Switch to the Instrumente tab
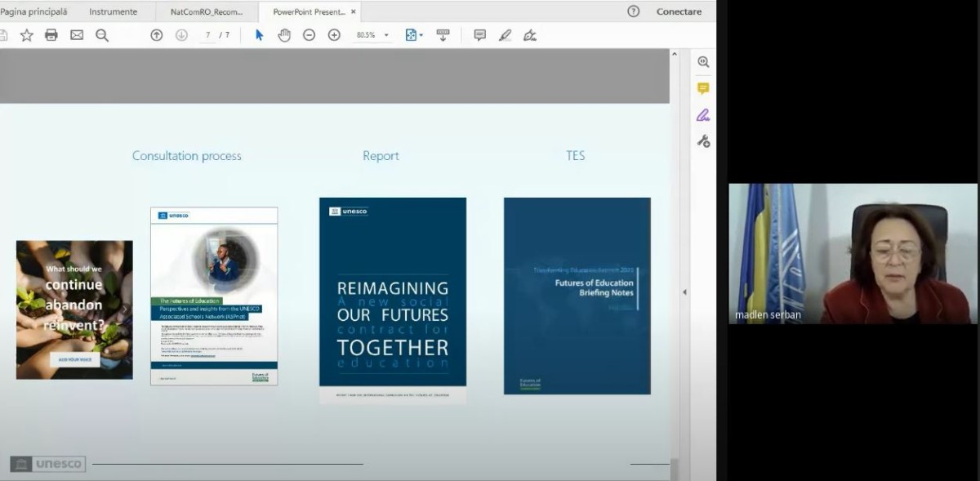Screen dimensions: 980x481 click(x=113, y=12)
